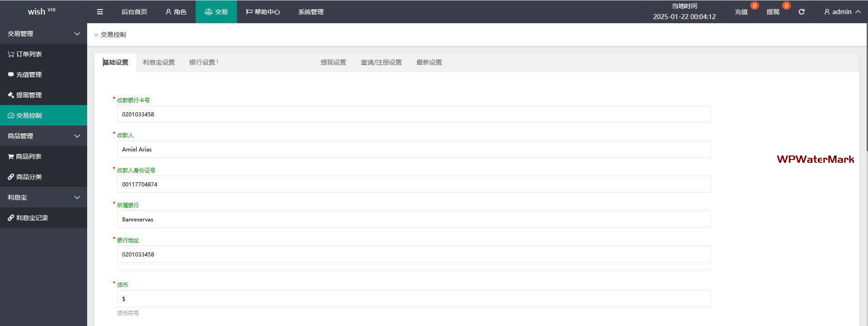Switch to the 提现设置 tab

[x=333, y=62]
